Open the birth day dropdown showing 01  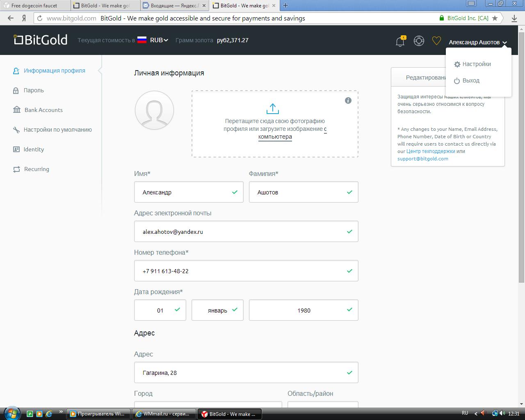160,310
